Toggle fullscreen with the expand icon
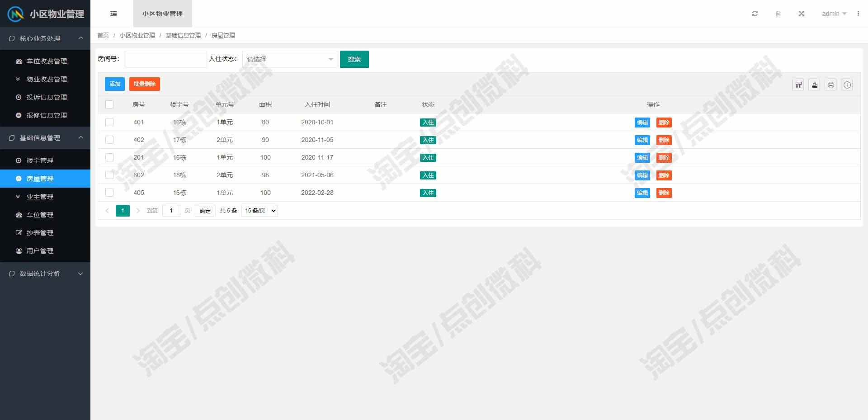Screen dimensions: 868x420 802,14
